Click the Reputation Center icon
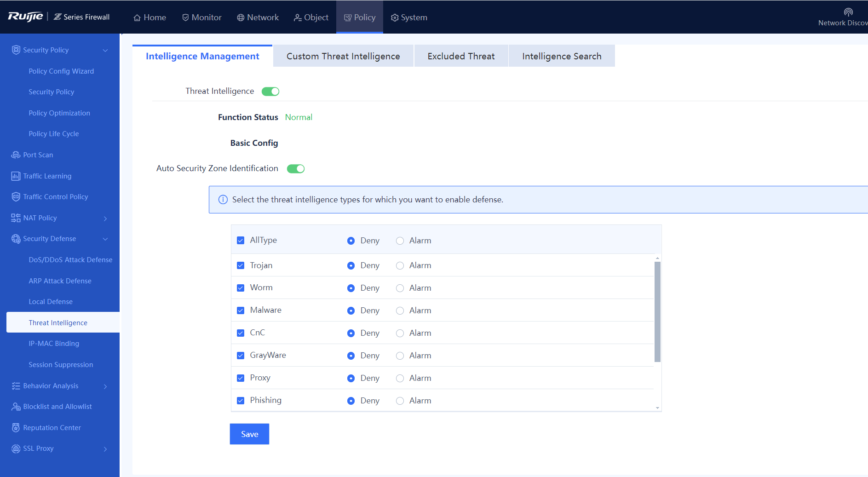Screen dimensions: 868x477 (16, 427)
